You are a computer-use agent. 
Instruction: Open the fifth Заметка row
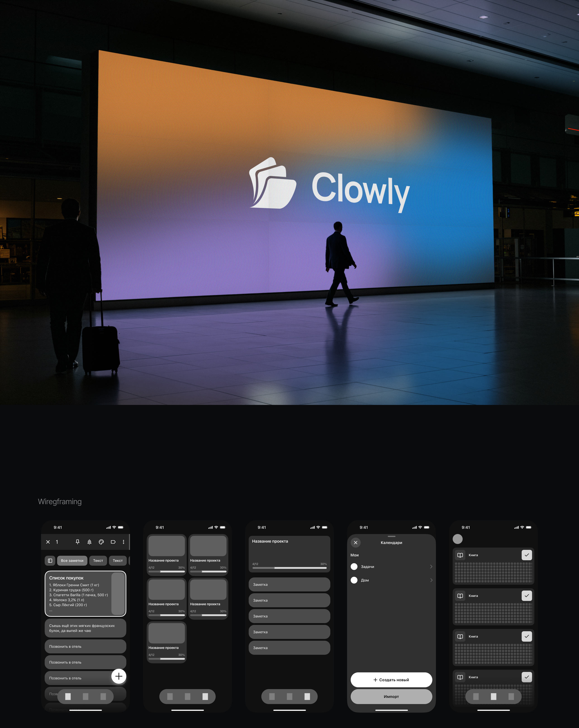[289, 648]
